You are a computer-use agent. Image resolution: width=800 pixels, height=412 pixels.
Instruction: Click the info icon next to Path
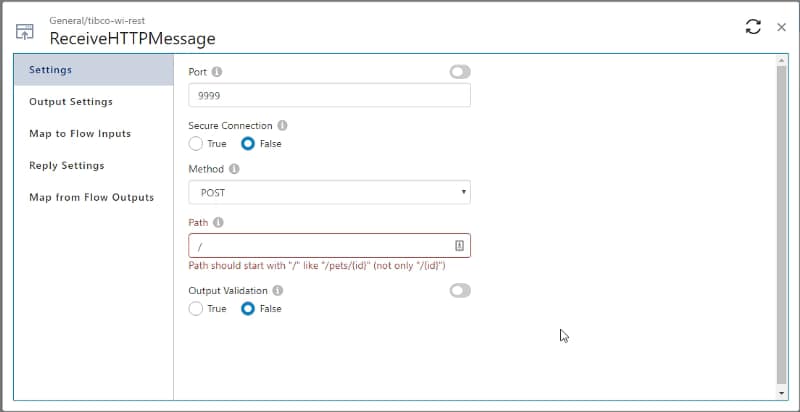click(218, 223)
